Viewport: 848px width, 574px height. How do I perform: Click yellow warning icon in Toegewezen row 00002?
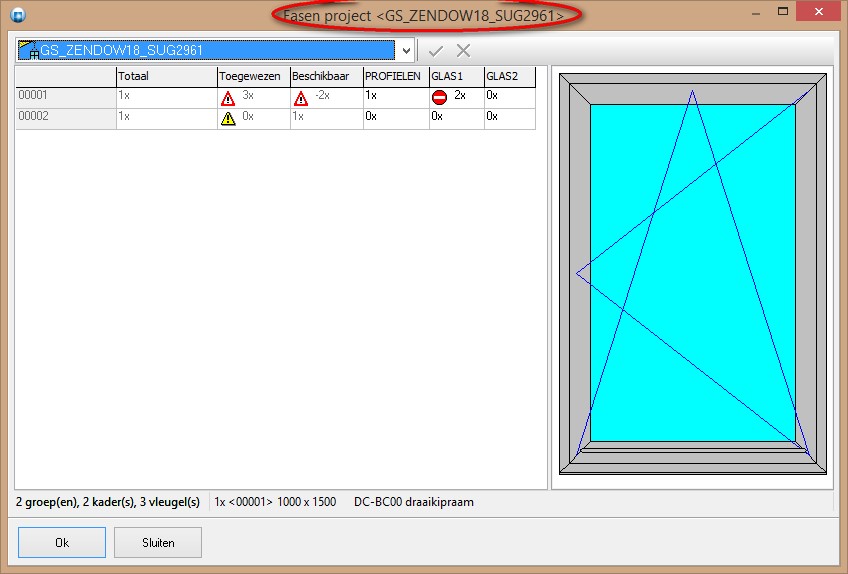[228, 118]
